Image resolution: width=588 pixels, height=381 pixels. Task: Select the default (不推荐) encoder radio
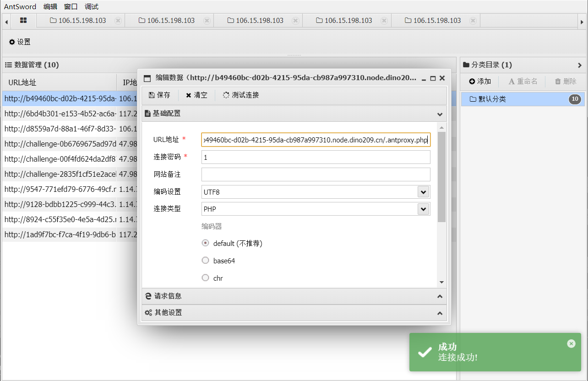tap(206, 243)
